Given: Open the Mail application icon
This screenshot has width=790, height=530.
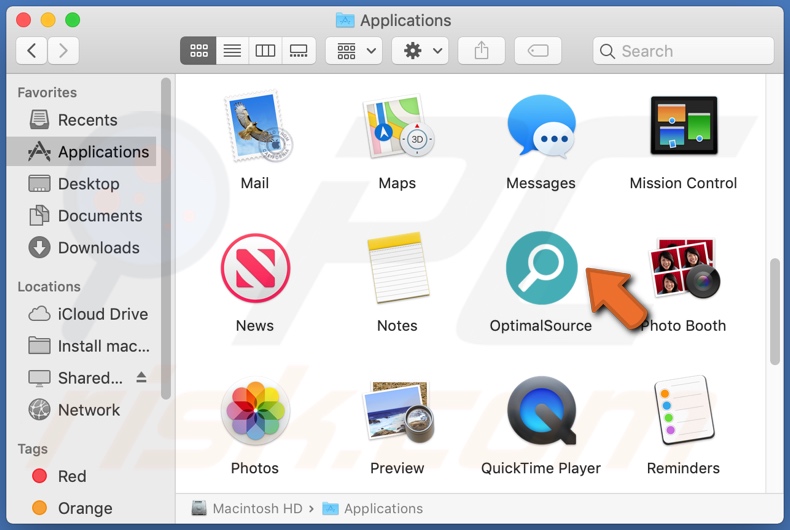Looking at the screenshot, I should pos(257,126).
